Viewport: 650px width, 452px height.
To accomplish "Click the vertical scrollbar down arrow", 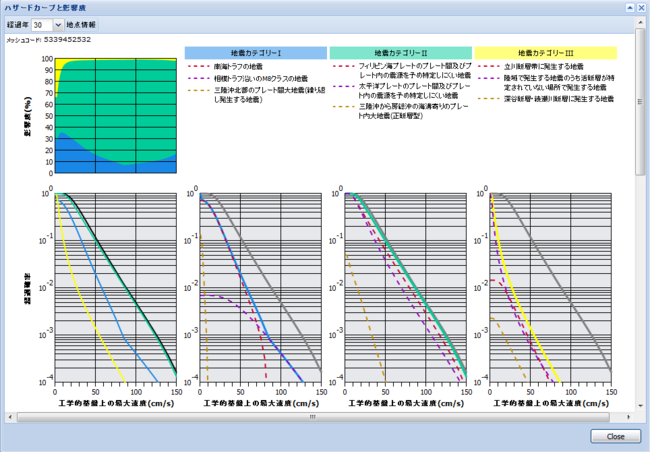I will point(640,406).
